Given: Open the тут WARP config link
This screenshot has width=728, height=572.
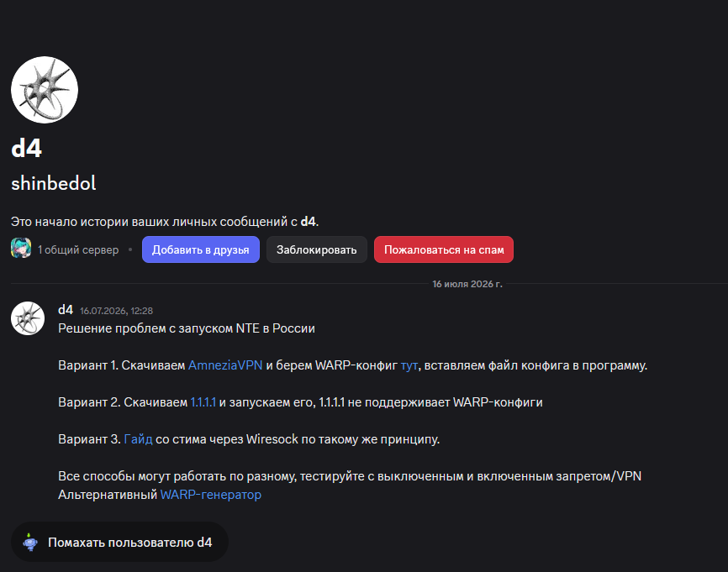Looking at the screenshot, I should 409,365.
